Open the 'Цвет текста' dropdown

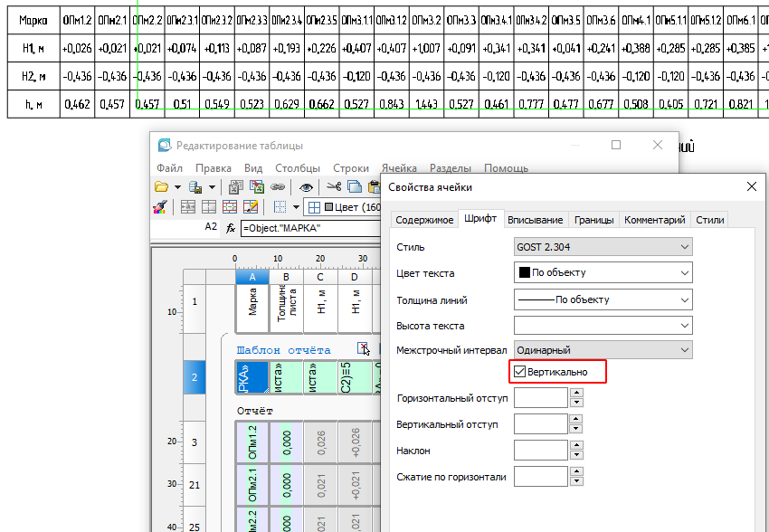point(603,272)
